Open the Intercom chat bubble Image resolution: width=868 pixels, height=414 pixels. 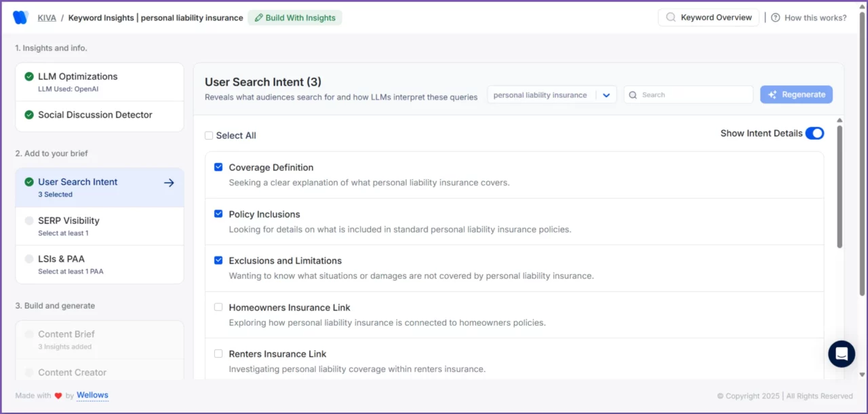pos(842,354)
